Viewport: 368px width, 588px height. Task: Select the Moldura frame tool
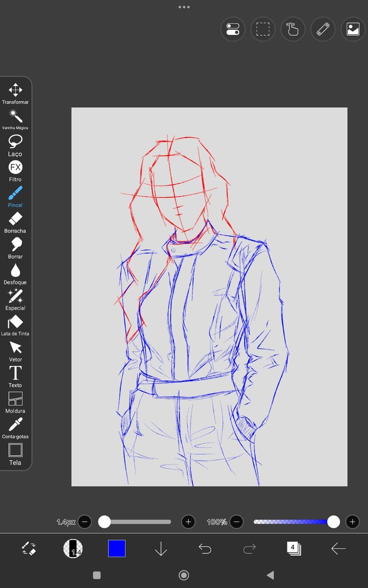[x=15, y=403]
